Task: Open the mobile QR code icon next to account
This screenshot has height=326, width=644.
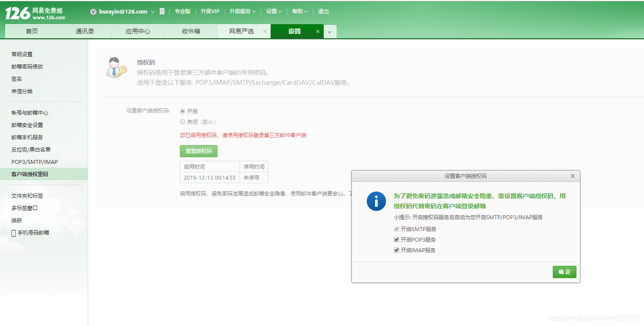Action: (162, 11)
